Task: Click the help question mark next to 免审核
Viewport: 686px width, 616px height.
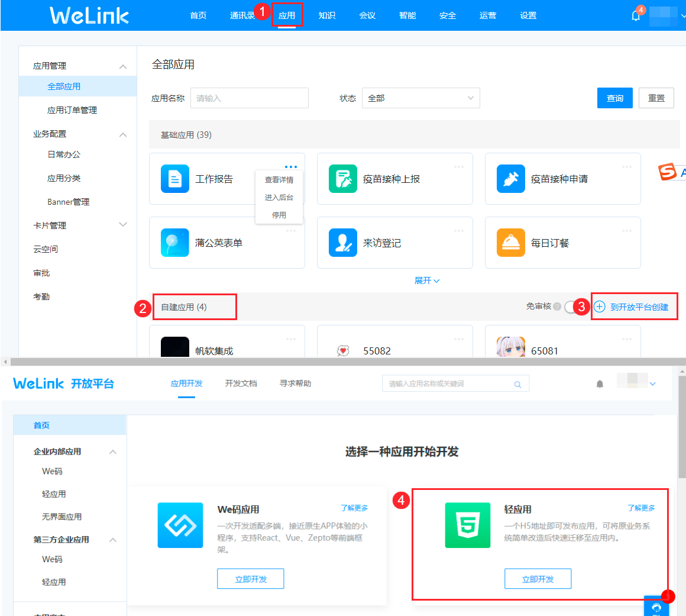Action: 557,307
